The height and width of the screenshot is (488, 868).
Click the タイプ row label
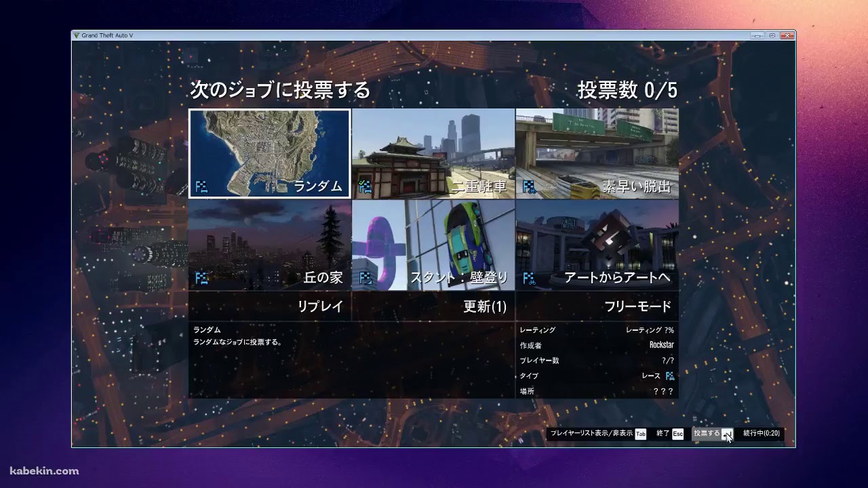pos(529,375)
